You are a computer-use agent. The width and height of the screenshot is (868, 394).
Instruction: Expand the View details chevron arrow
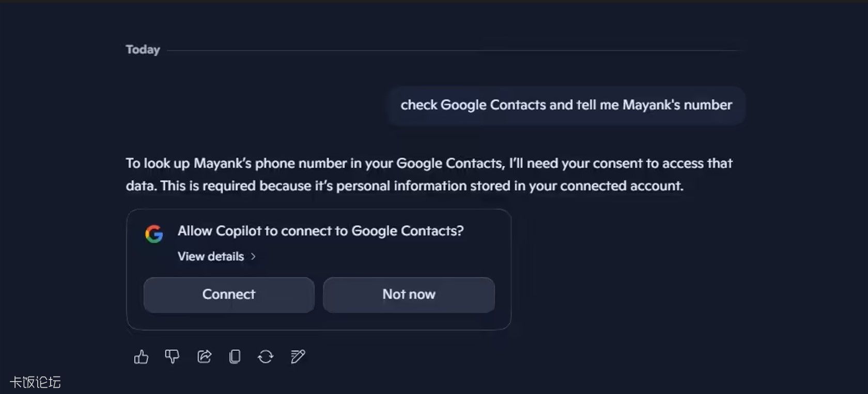point(253,257)
